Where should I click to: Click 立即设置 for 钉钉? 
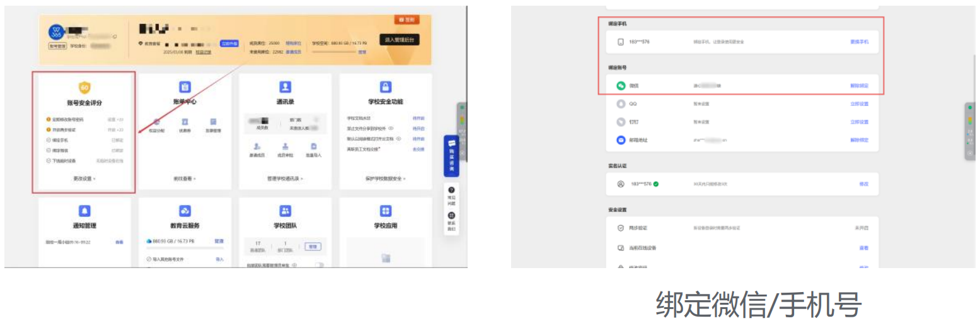pos(860,122)
